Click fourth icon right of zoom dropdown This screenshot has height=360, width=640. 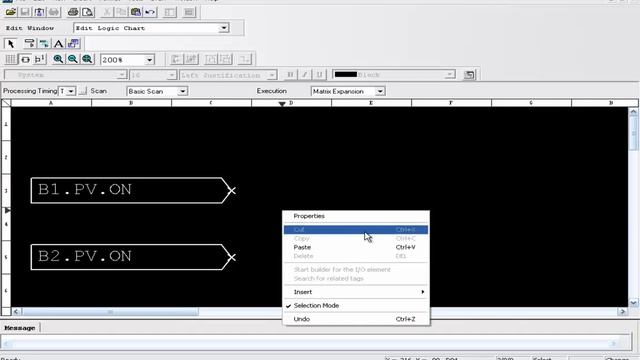pyautogui.click(x=225, y=59)
